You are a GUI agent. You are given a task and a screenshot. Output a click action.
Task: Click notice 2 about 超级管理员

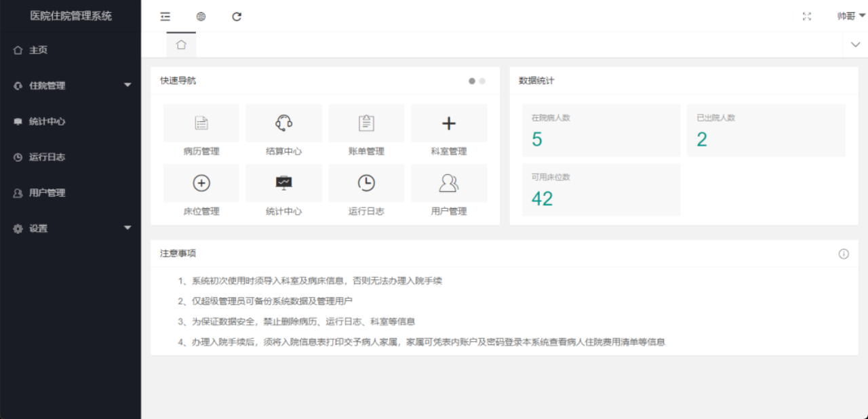coord(265,301)
